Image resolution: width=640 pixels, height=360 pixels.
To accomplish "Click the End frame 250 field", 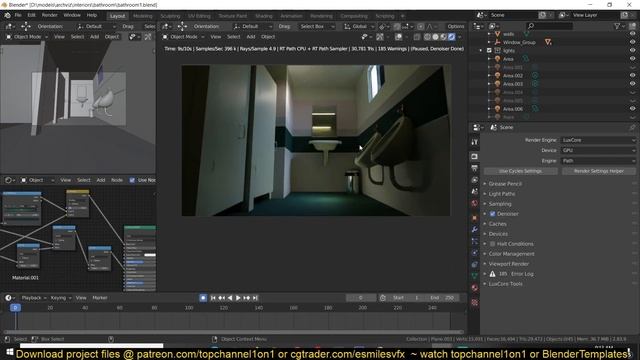I will [x=442, y=298].
